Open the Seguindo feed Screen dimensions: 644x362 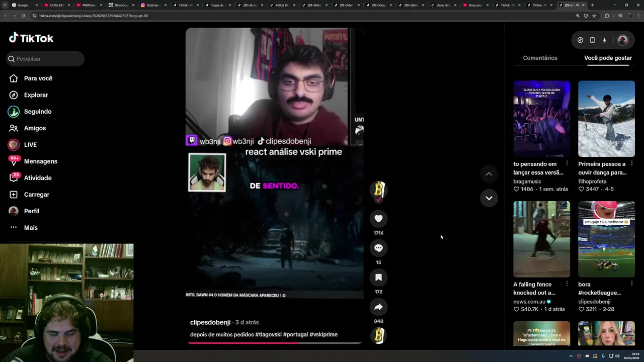tap(30, 112)
